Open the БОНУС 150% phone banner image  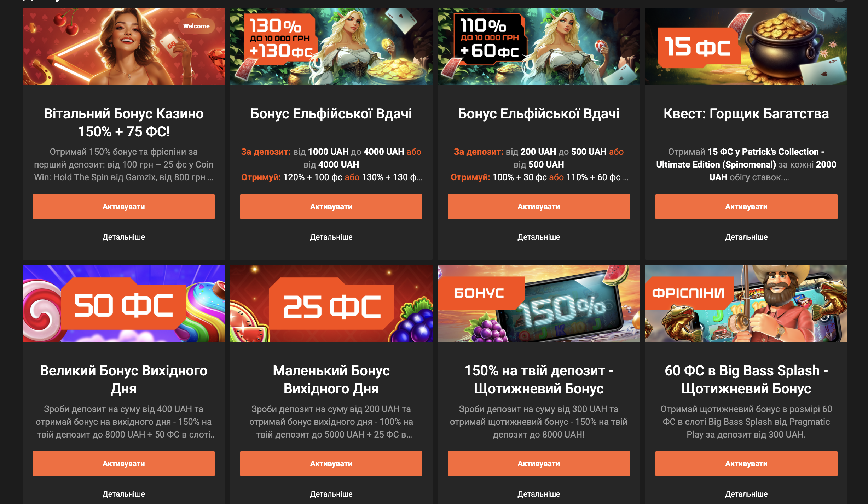click(539, 304)
